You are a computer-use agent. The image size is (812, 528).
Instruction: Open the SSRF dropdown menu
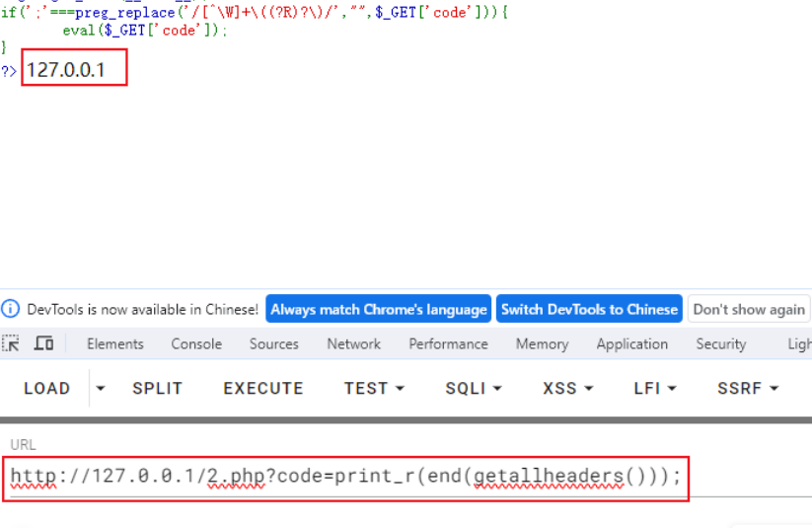pos(748,388)
